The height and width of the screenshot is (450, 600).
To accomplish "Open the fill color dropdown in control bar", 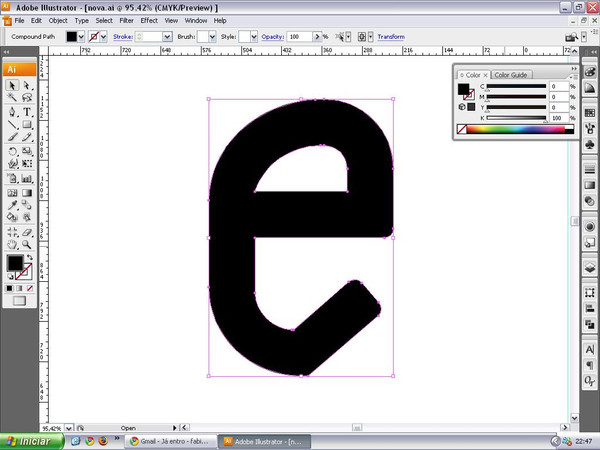I will click(x=83, y=37).
